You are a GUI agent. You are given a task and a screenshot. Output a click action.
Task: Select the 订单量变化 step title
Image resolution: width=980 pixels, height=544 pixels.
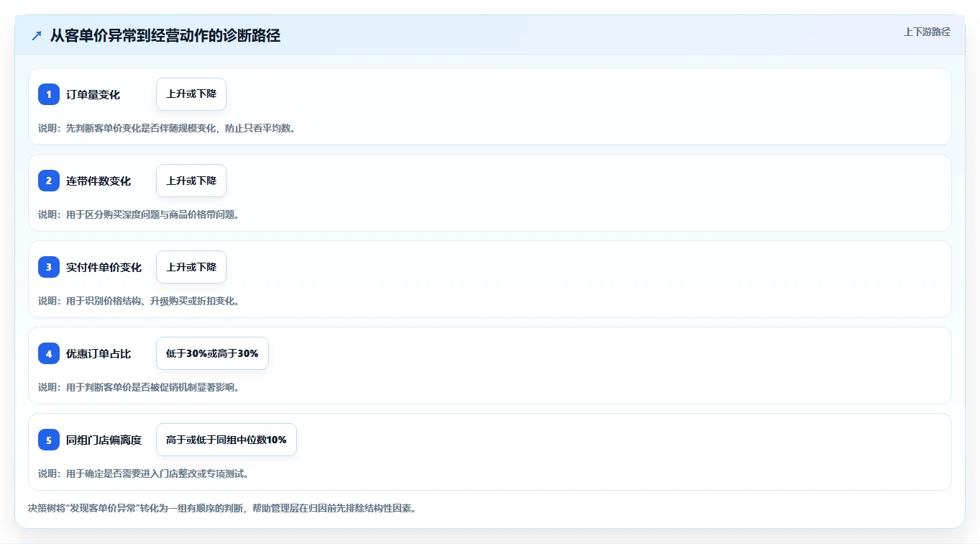click(x=93, y=95)
